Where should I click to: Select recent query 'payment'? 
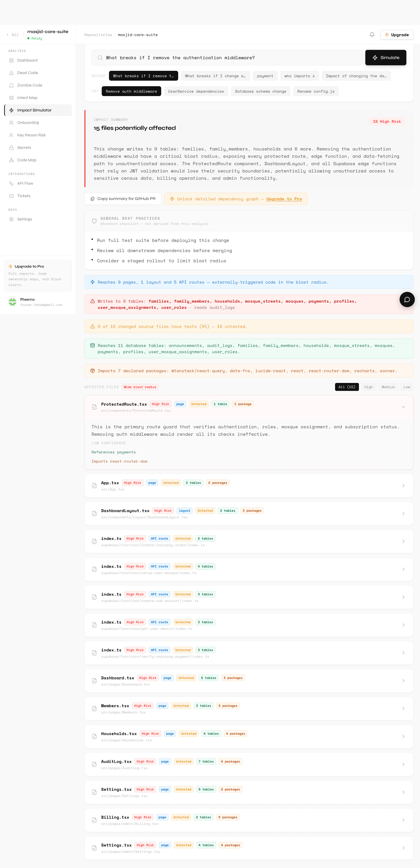[x=265, y=76]
